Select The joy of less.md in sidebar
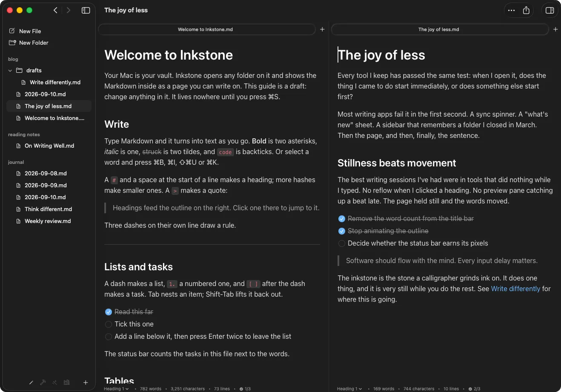Screen dimensions: 561x392 (x=49, y=106)
